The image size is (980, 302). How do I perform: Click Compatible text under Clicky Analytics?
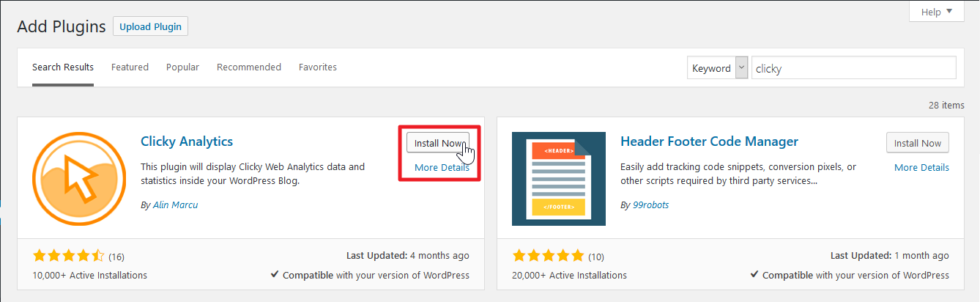370,275
